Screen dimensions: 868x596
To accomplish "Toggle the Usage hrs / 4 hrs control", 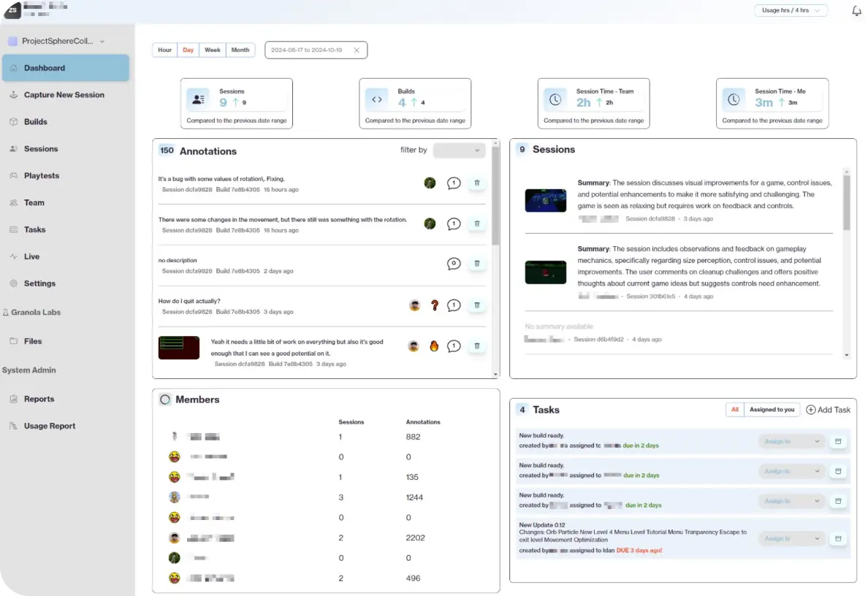I will (791, 10).
